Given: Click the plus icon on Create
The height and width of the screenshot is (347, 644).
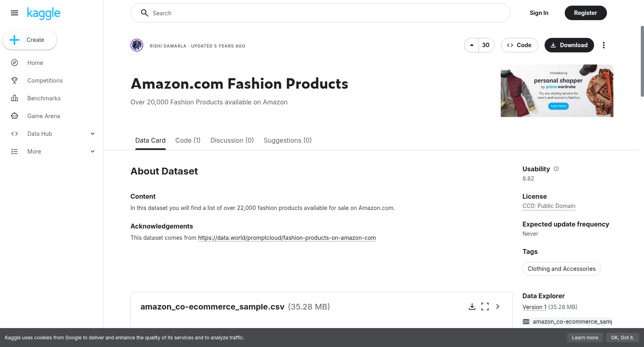Looking at the screenshot, I should [x=14, y=40].
